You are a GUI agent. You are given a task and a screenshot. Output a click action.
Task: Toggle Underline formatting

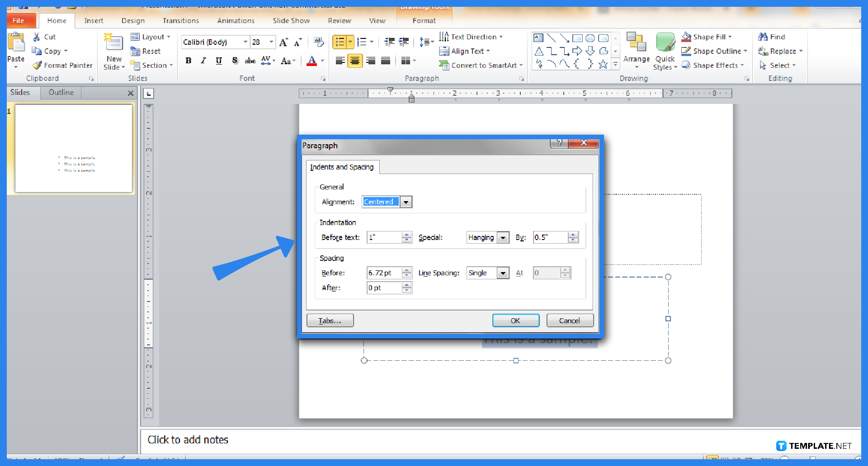coord(219,61)
